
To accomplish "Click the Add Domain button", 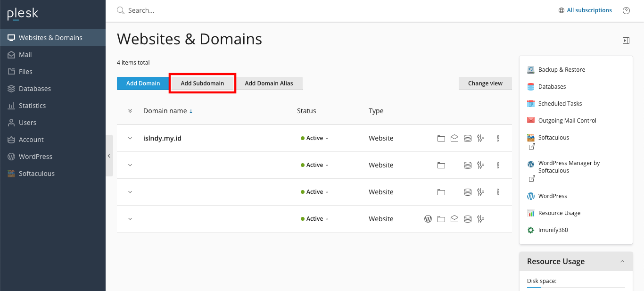I will (143, 83).
